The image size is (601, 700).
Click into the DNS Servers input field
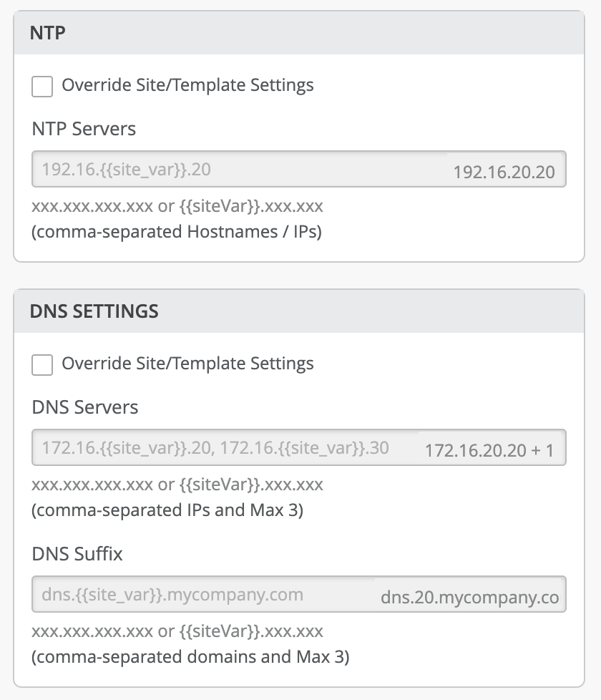222,448
